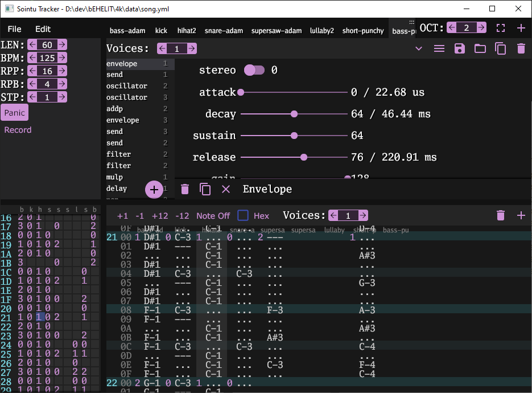
Task: Delete the instrument with top trash icon
Action: pyautogui.click(x=521, y=49)
